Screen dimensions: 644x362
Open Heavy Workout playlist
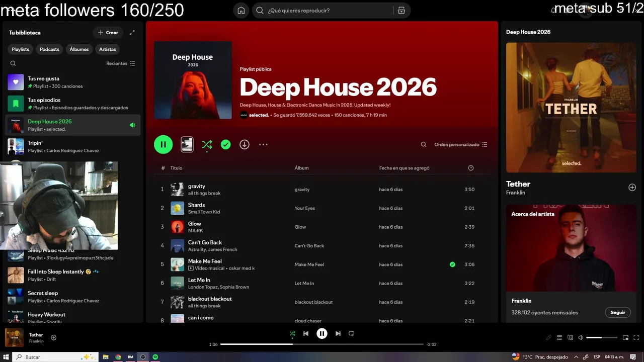tap(73, 317)
